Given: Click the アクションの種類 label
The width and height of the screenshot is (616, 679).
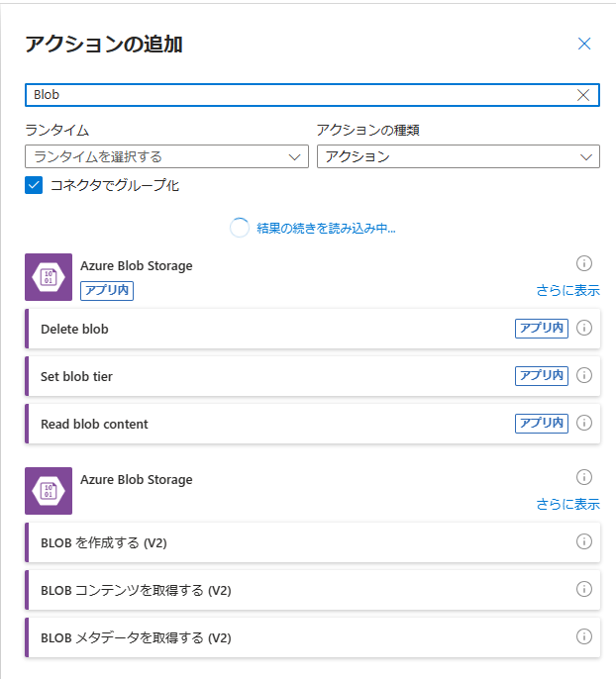Looking at the screenshot, I should (x=367, y=130).
